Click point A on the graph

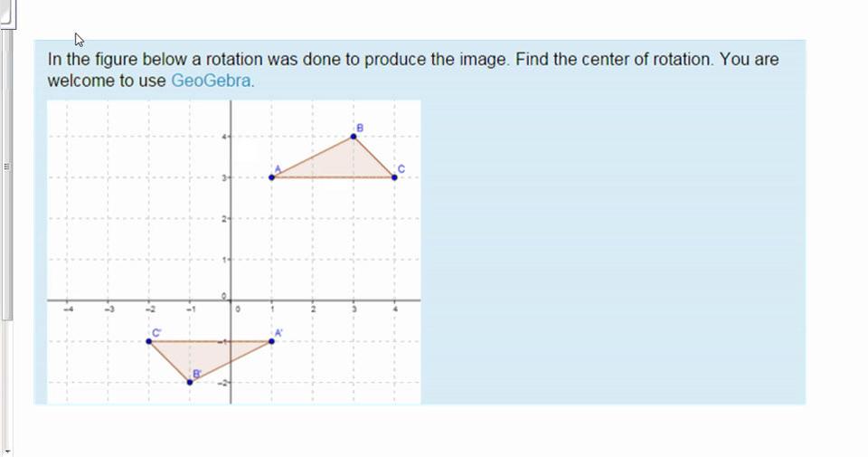pyautogui.click(x=271, y=177)
